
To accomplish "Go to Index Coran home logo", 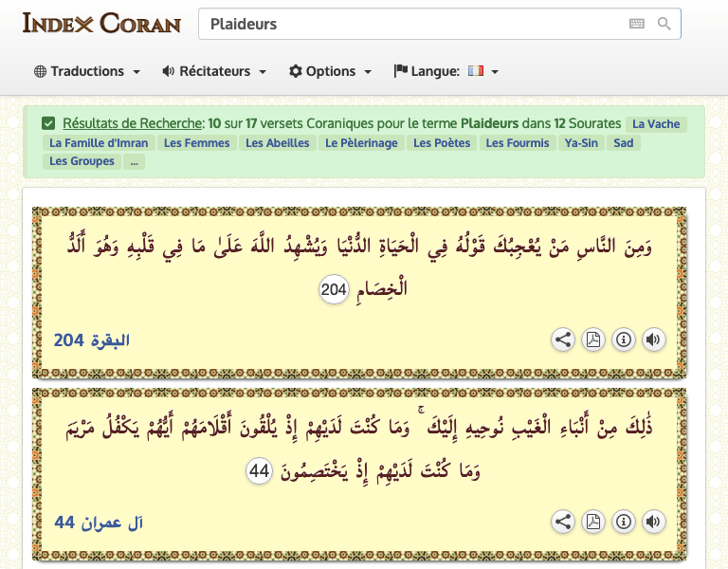I will pyautogui.click(x=101, y=23).
